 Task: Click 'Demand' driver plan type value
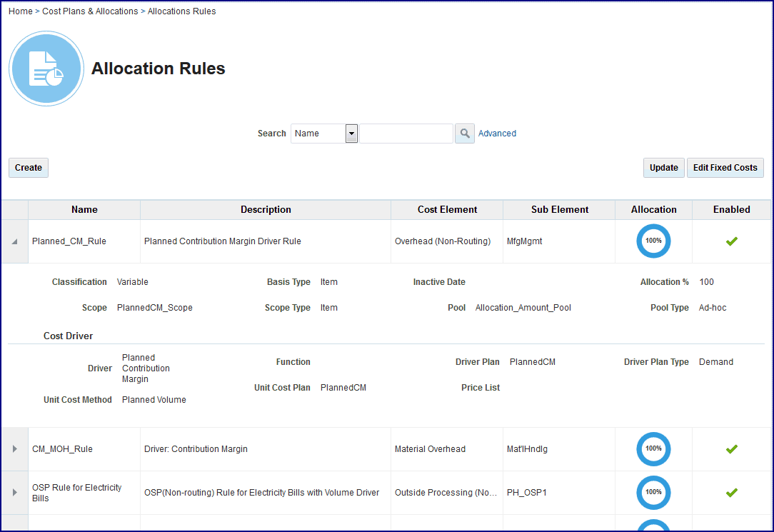[x=715, y=362]
